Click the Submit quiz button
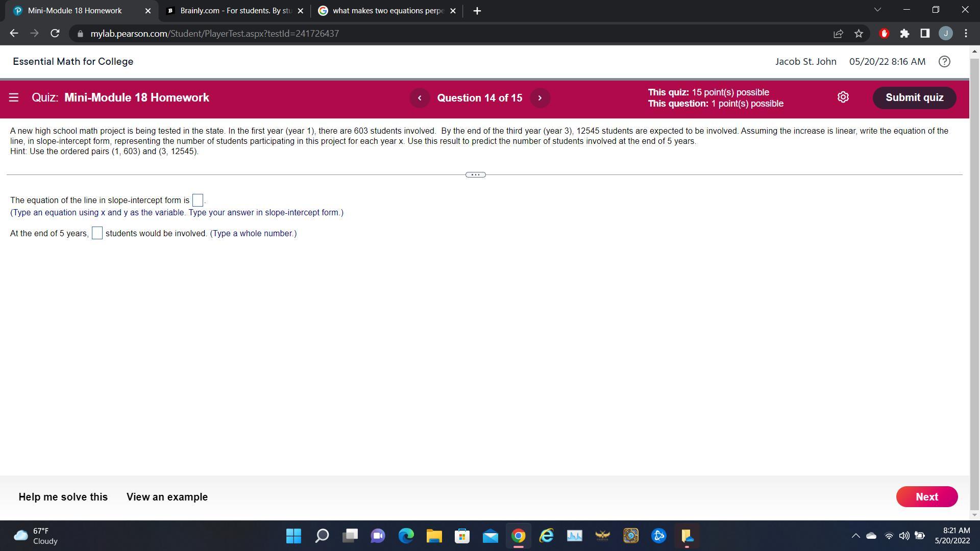 point(914,98)
